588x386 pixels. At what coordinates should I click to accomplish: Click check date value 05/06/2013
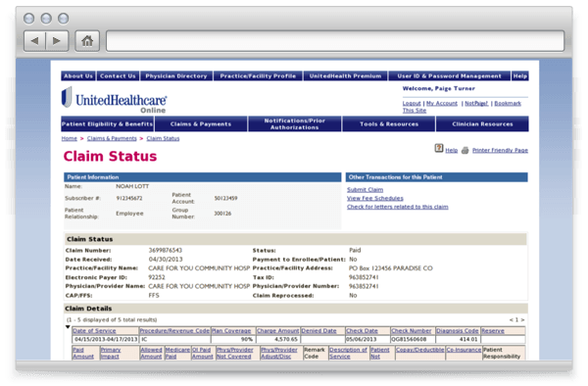361,340
